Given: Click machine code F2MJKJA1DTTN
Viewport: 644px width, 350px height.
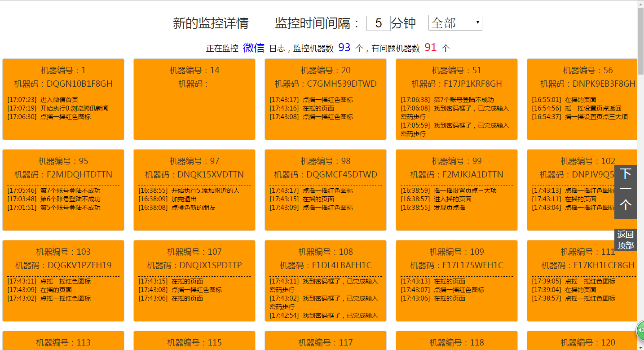Looking at the screenshot, I should [x=473, y=175].
